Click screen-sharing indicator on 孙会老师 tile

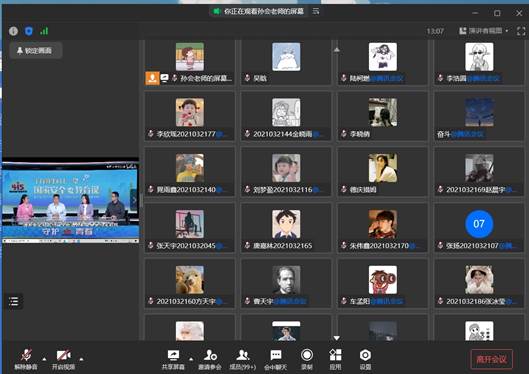click(164, 78)
